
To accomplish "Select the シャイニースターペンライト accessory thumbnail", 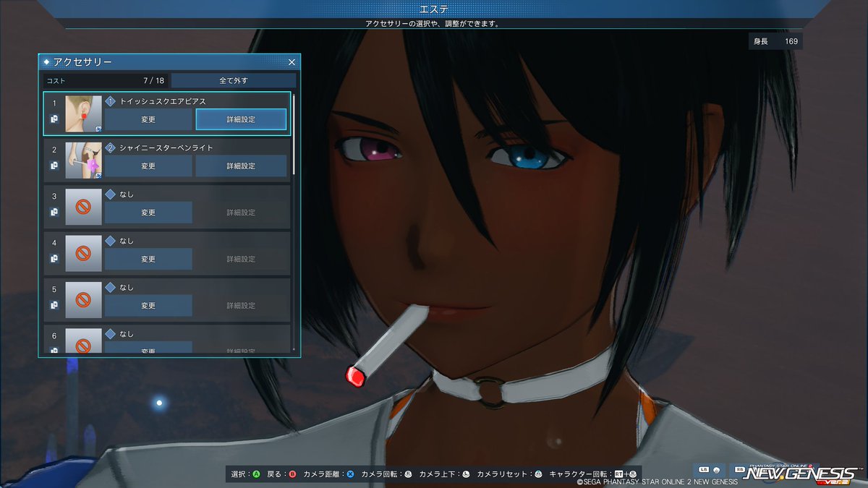I will click(x=83, y=160).
